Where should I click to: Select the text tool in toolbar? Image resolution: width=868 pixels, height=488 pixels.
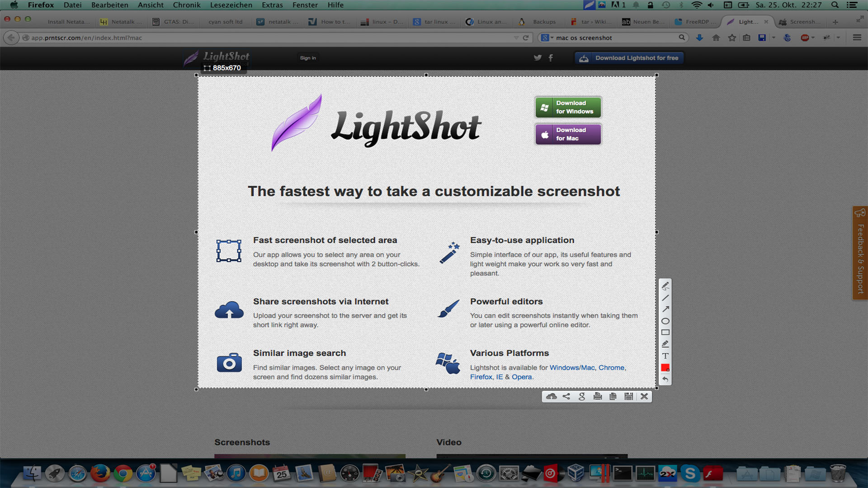(x=665, y=356)
